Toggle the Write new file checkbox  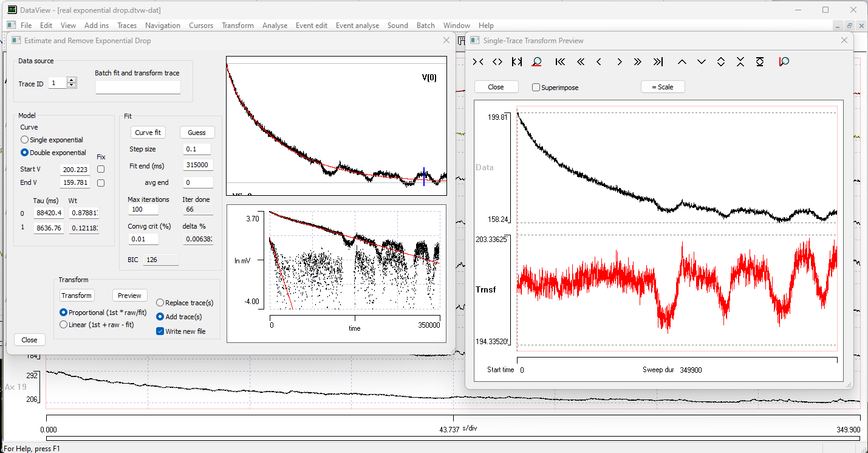[160, 331]
